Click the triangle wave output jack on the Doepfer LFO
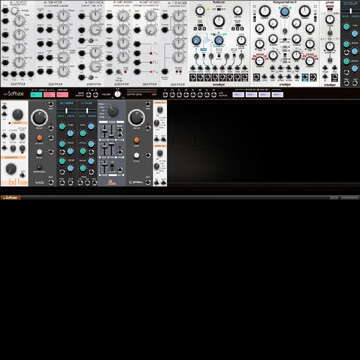The width and height of the screenshot is (360, 360). 137,44
